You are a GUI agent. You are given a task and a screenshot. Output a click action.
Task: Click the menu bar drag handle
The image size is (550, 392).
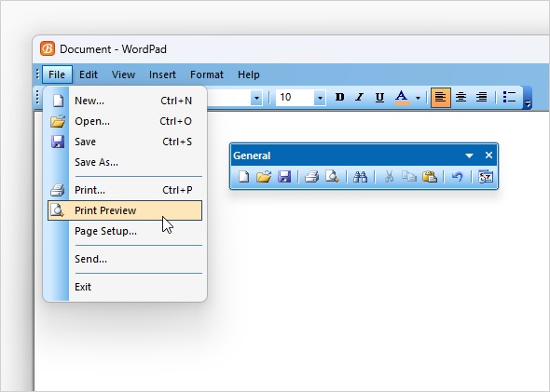[x=37, y=74]
